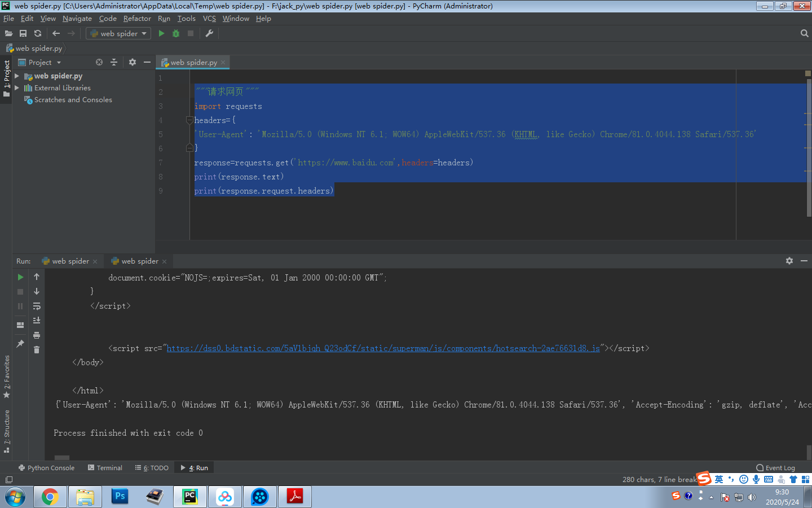Clear console with the trash icon

point(37,350)
